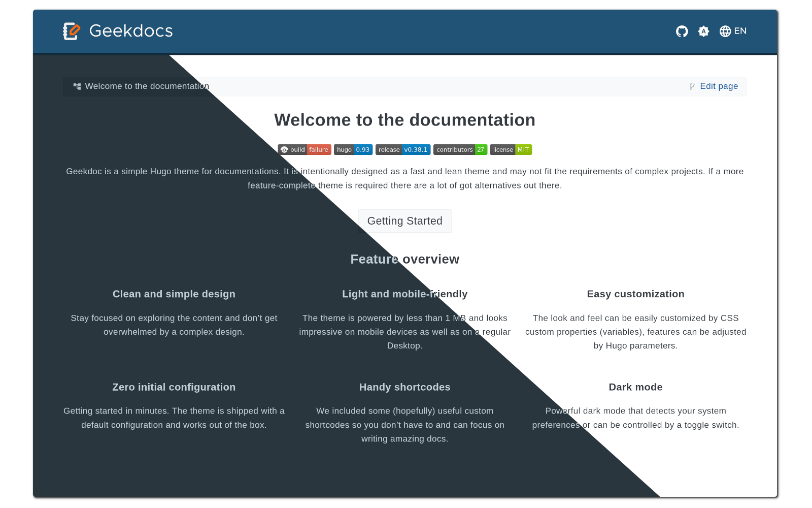This screenshot has height=508, width=812.
Task: Select the Dark mode feature title
Action: [635, 387]
